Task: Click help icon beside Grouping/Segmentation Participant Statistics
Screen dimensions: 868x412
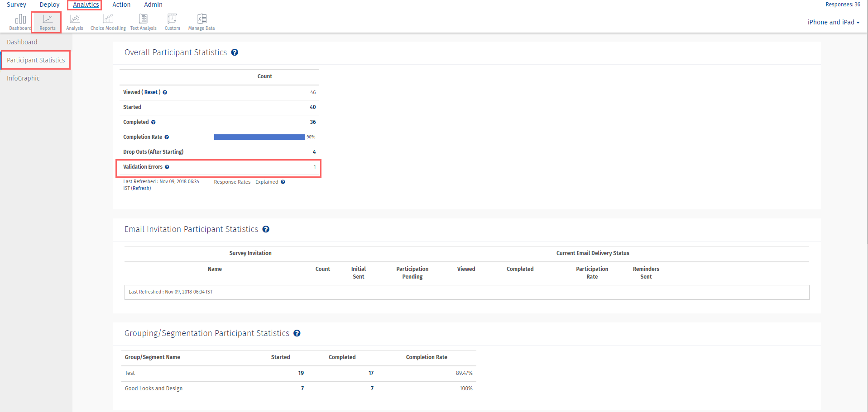Action: (297, 333)
